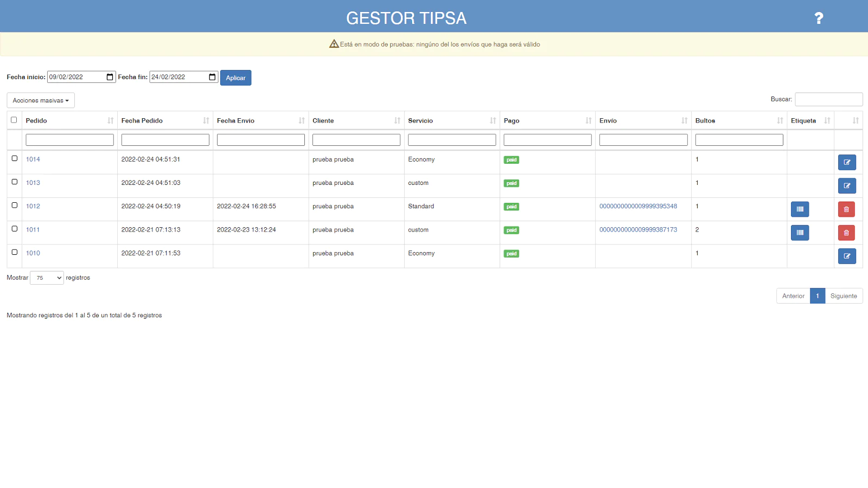Open order link 1012

tap(33, 206)
